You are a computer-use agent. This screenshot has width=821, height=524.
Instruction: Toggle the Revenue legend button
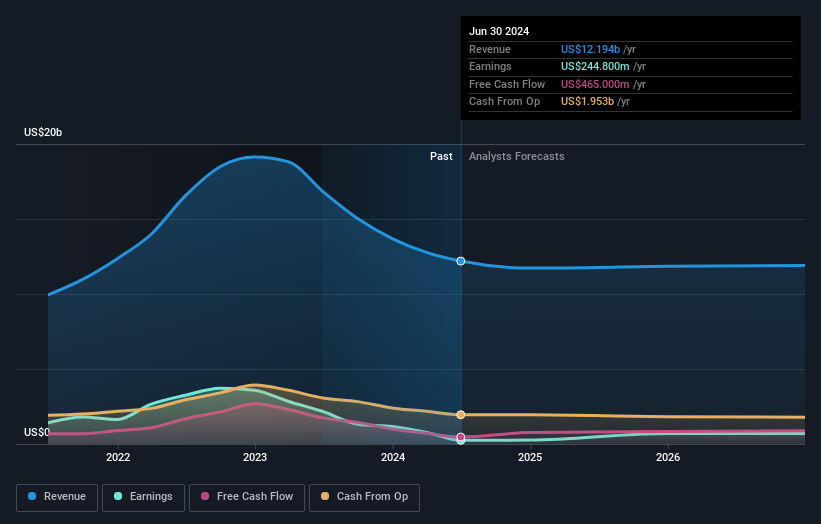(57, 497)
